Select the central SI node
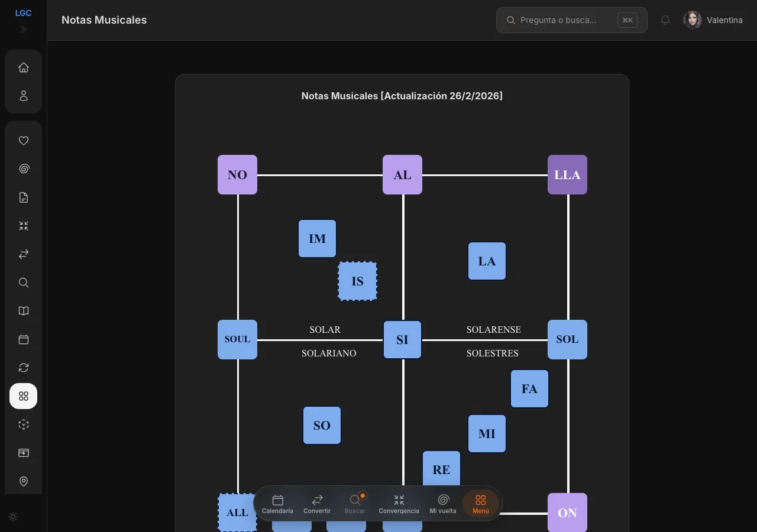 coord(402,340)
